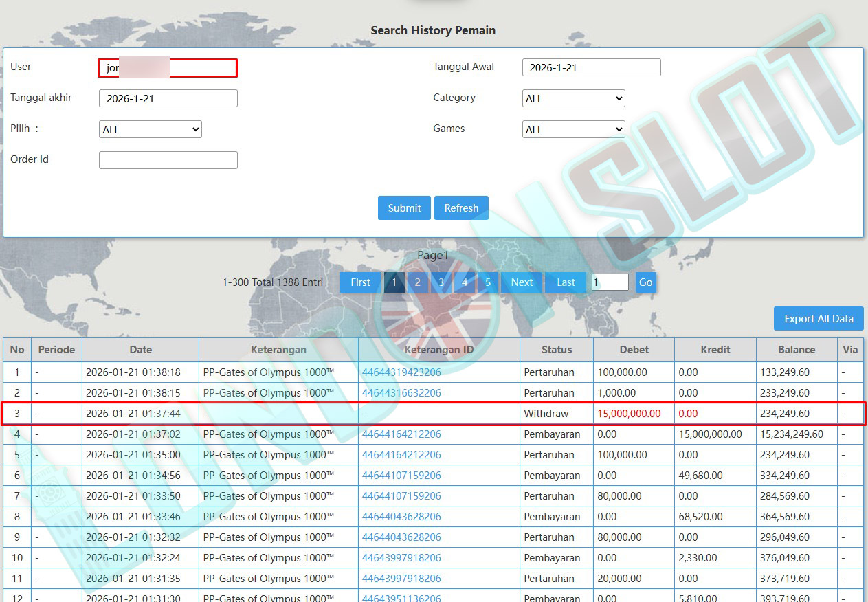The image size is (868, 602).
Task: Open Keterangan ID link 44644107159206 in row 6
Action: [x=401, y=476]
